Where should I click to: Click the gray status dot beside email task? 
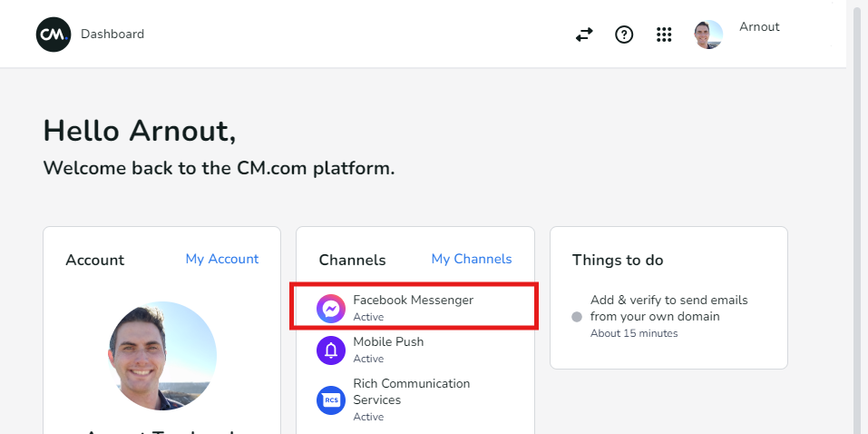[x=577, y=317]
